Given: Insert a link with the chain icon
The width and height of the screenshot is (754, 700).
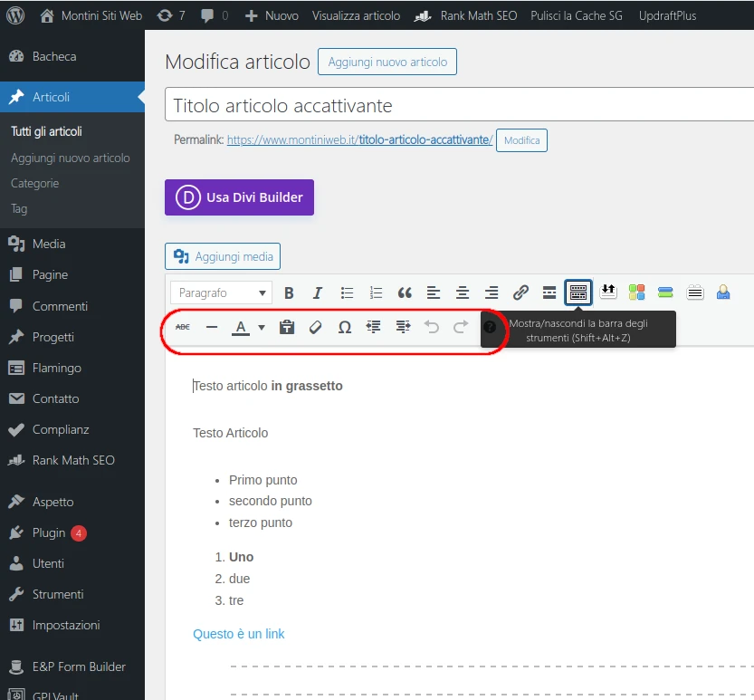Looking at the screenshot, I should pyautogui.click(x=520, y=292).
